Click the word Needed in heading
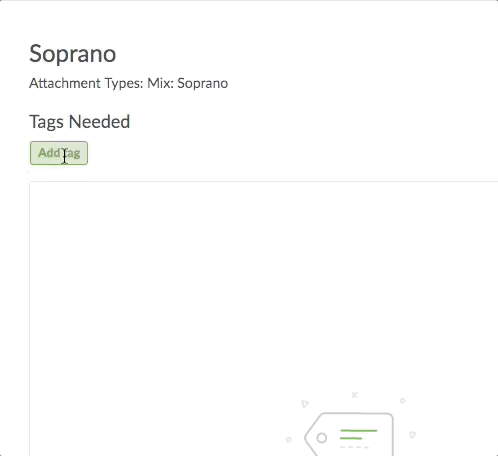The image size is (498, 456). 99,122
